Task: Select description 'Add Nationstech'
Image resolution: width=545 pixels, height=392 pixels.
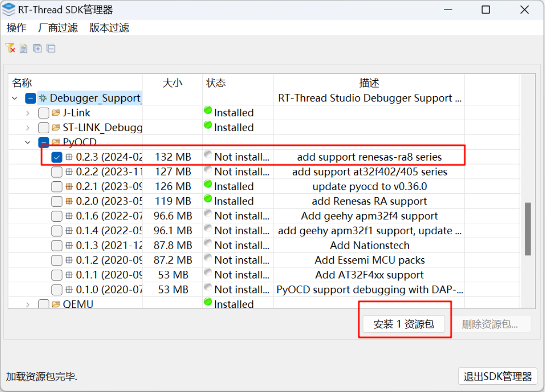Action: (x=369, y=245)
